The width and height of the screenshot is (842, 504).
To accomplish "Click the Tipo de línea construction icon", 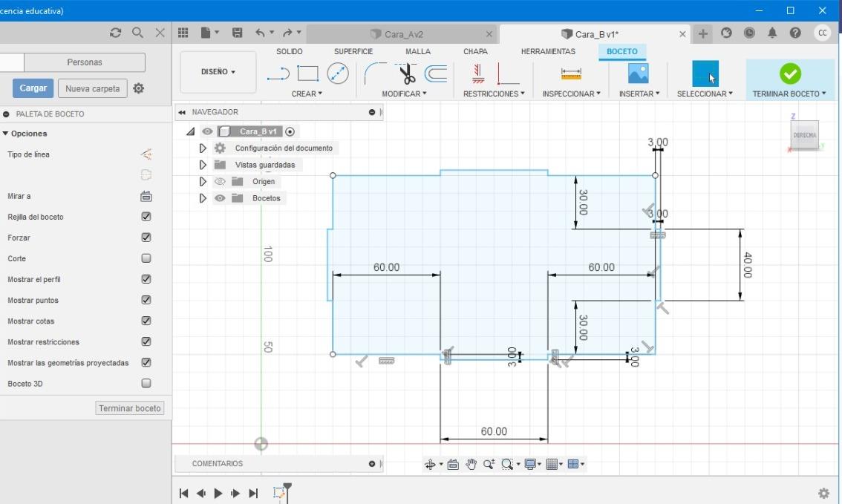I will [146, 154].
